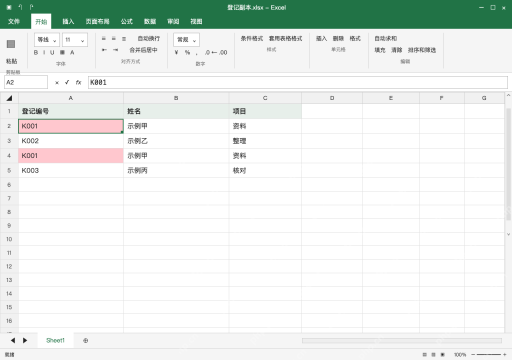
Task: Open Sort & Filter (排序和筛选)
Action: tap(422, 50)
